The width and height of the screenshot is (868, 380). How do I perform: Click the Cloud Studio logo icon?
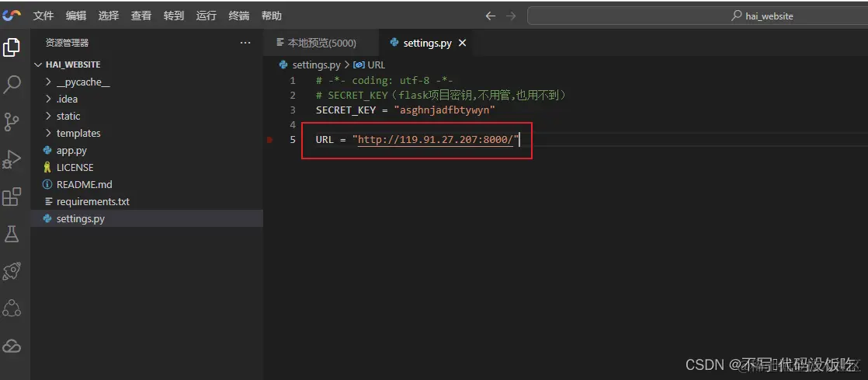pyautogui.click(x=12, y=16)
